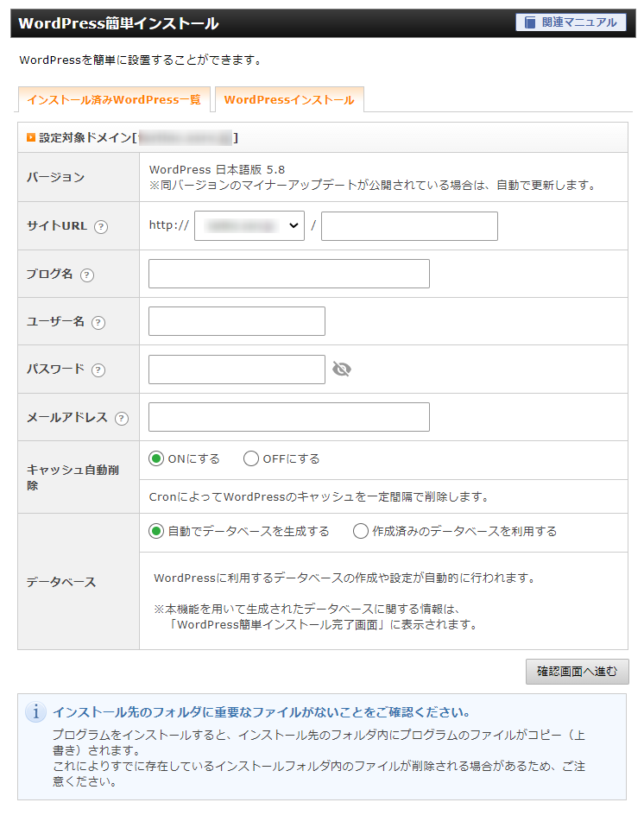Click help icon next to パスワード

(x=98, y=370)
